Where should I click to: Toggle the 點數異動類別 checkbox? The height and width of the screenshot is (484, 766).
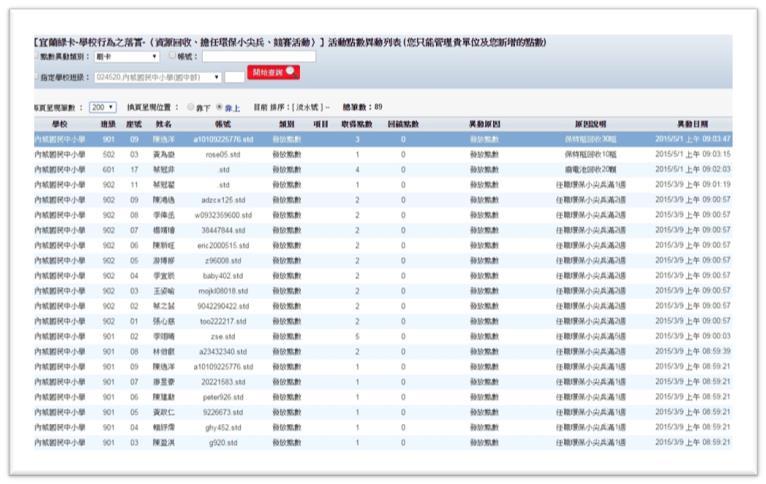point(35,57)
